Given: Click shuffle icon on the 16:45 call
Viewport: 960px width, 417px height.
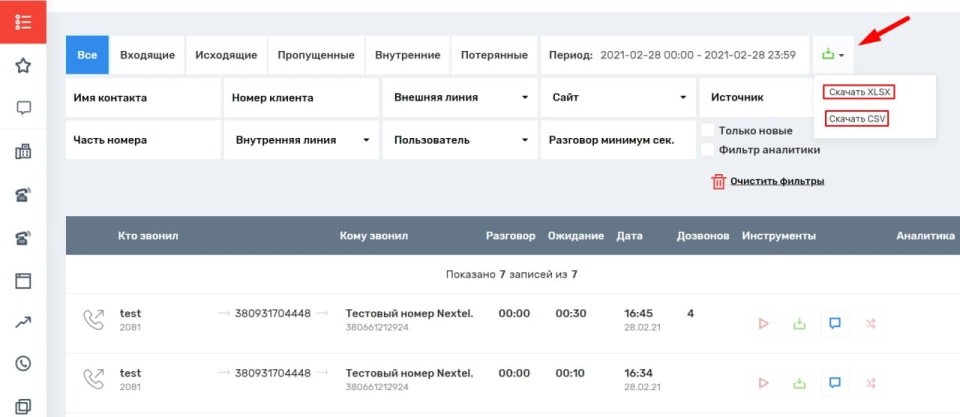Looking at the screenshot, I should tap(871, 324).
